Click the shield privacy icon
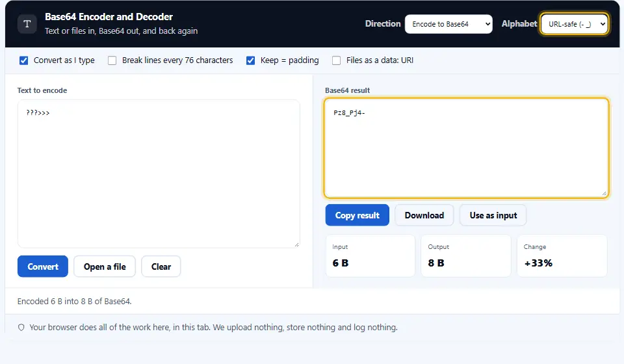624x364 pixels. [21, 328]
